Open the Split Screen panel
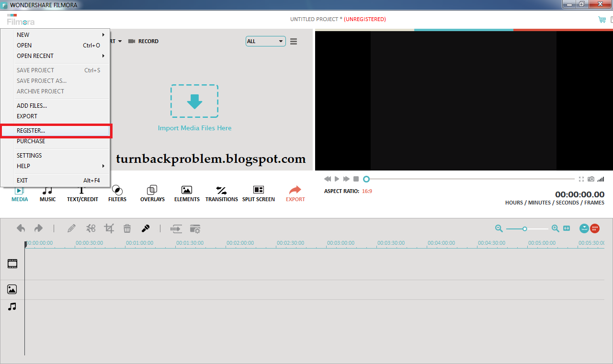Image resolution: width=613 pixels, height=364 pixels. tap(258, 193)
